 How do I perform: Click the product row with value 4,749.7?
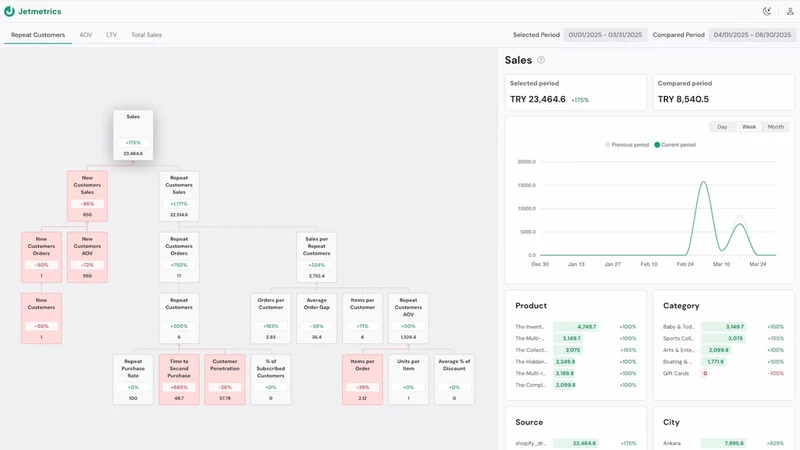click(576, 327)
